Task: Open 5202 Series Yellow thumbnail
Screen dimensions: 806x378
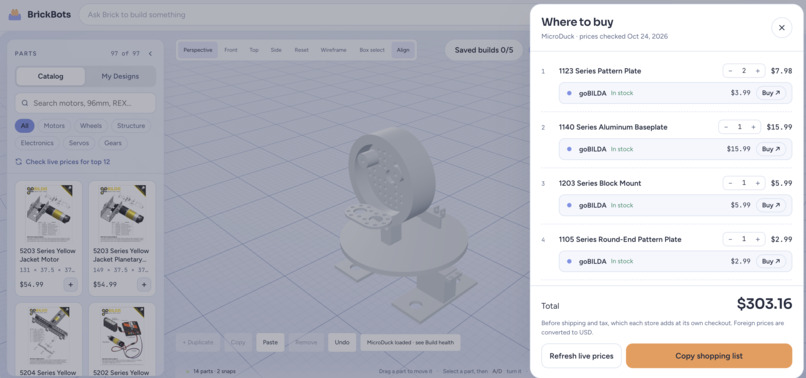Action: pyautogui.click(x=122, y=336)
